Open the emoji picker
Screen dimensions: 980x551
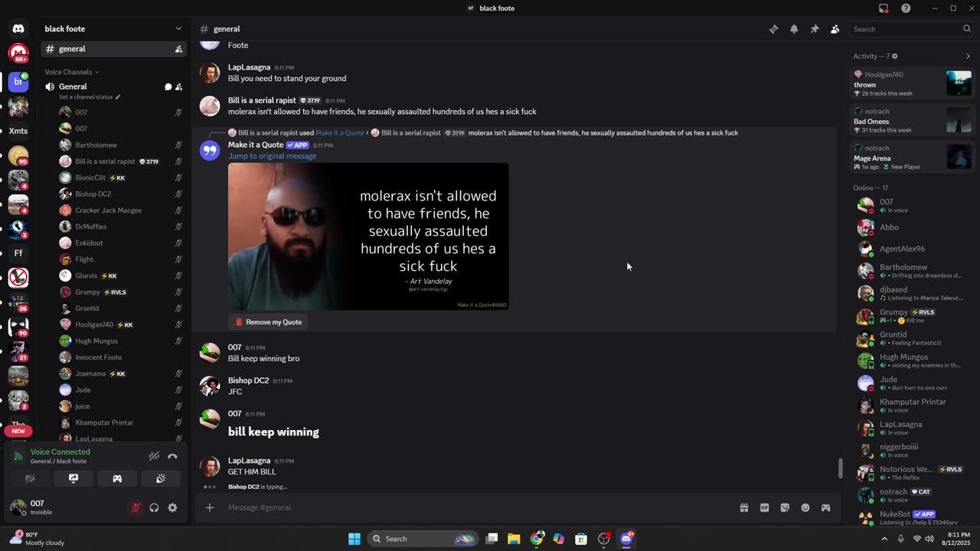click(805, 507)
